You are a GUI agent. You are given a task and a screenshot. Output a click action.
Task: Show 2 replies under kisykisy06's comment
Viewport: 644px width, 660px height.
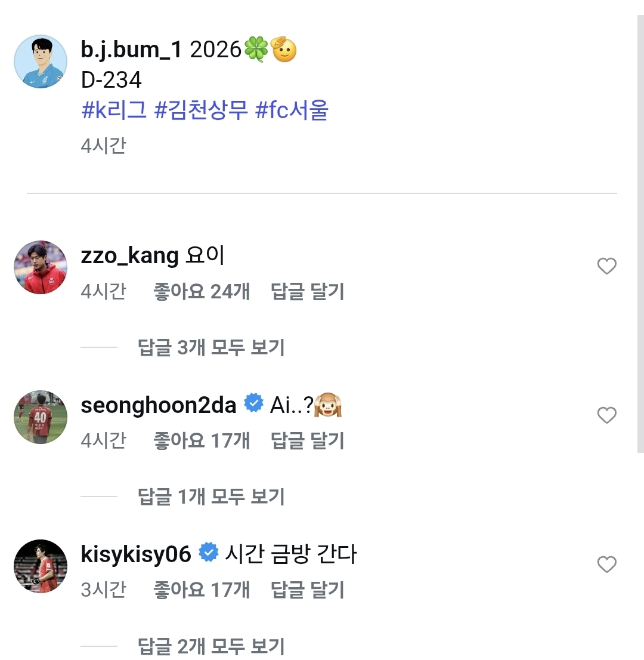tap(211, 646)
